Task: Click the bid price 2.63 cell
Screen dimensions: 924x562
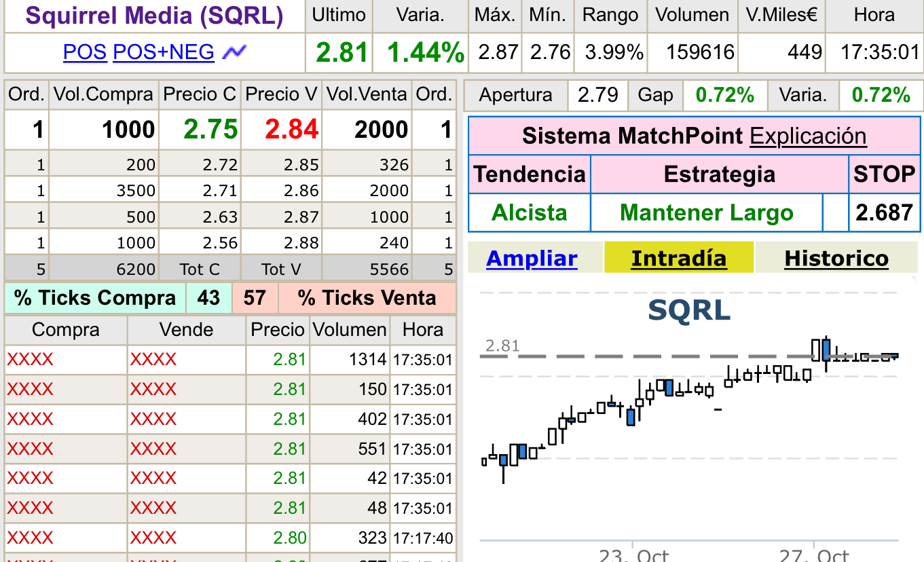Action: (200, 217)
